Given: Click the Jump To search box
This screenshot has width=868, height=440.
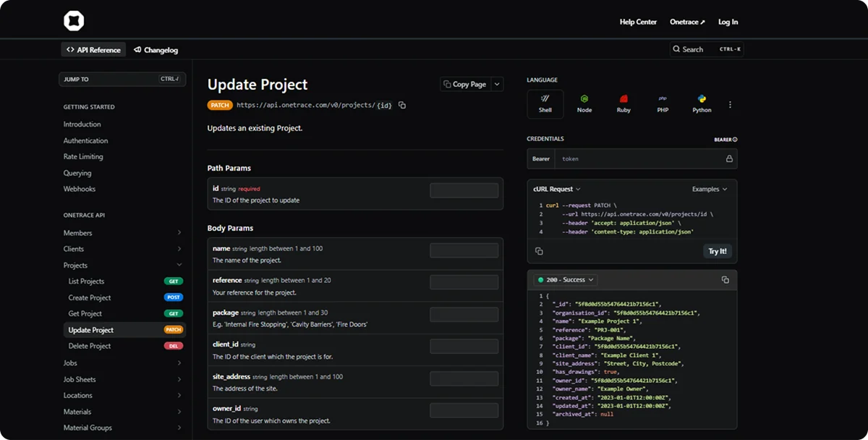Looking at the screenshot, I should pyautogui.click(x=122, y=79).
